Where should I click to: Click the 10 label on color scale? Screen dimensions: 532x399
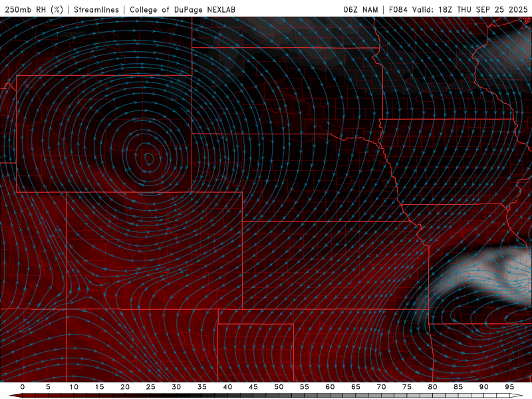[74, 387]
